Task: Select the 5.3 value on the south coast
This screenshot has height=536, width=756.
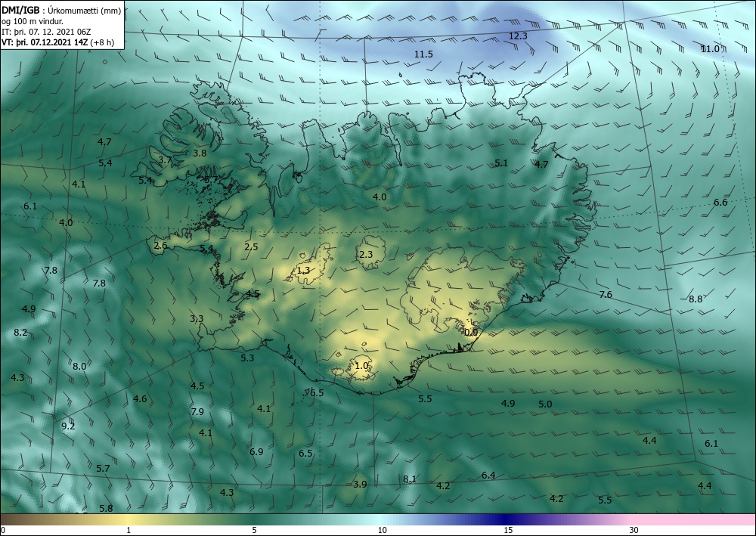Action: [247, 358]
